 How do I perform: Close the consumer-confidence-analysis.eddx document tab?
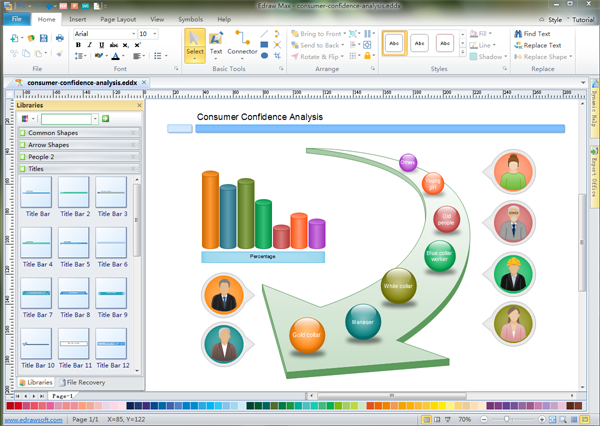pos(144,82)
